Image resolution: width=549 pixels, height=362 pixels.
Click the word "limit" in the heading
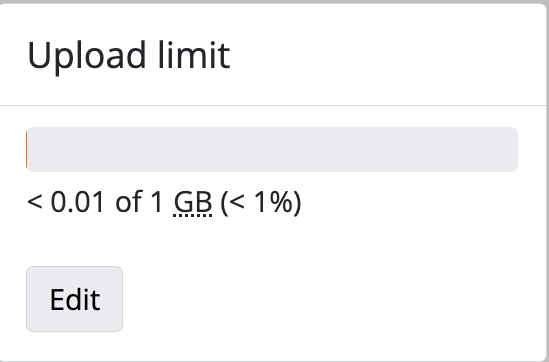(194, 55)
